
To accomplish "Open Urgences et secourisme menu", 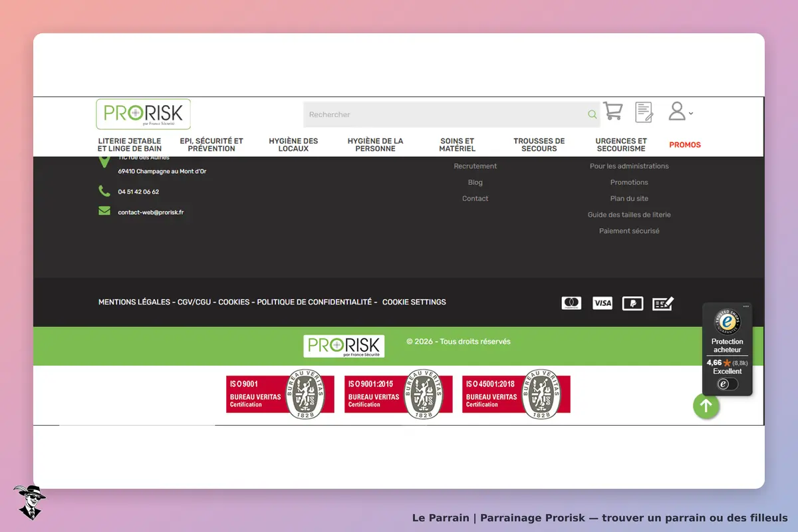I will coord(621,145).
